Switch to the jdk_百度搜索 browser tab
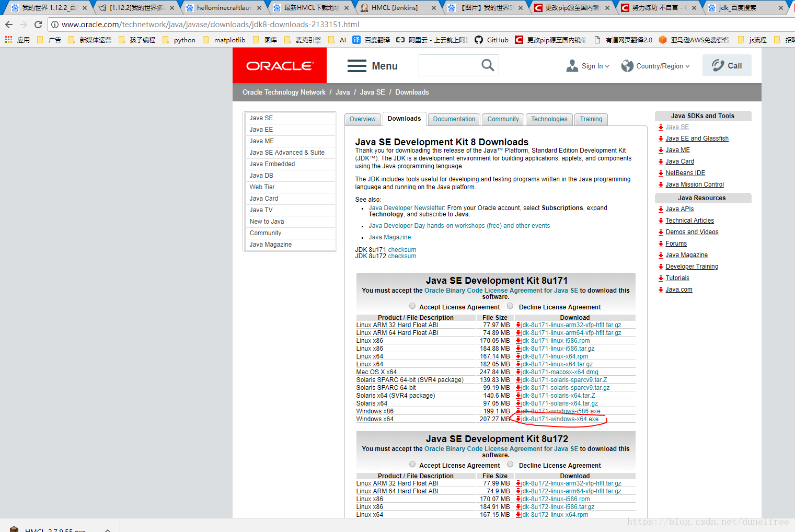This screenshot has width=795, height=532. click(744, 8)
